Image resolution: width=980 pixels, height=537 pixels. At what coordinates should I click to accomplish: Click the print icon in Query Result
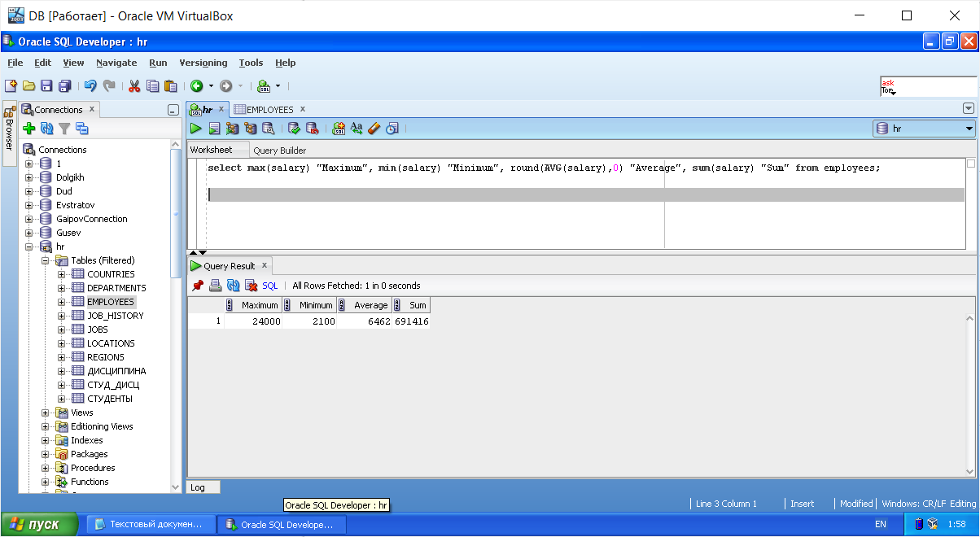point(215,286)
